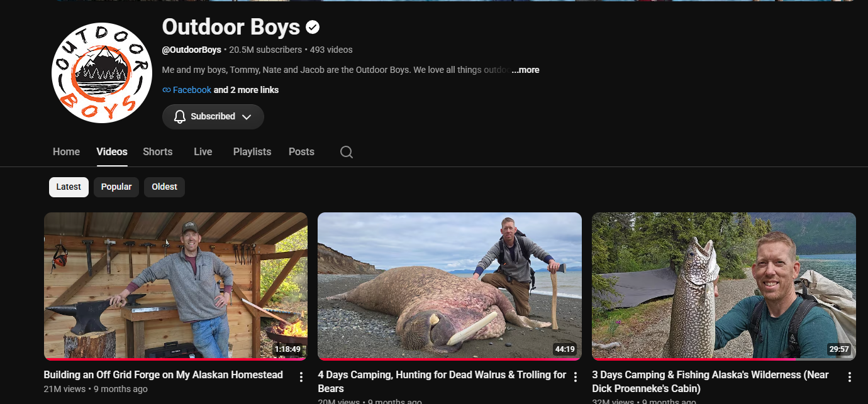868x404 pixels.
Task: Open the options menu for the Off Grid Forge video
Action: point(301,377)
